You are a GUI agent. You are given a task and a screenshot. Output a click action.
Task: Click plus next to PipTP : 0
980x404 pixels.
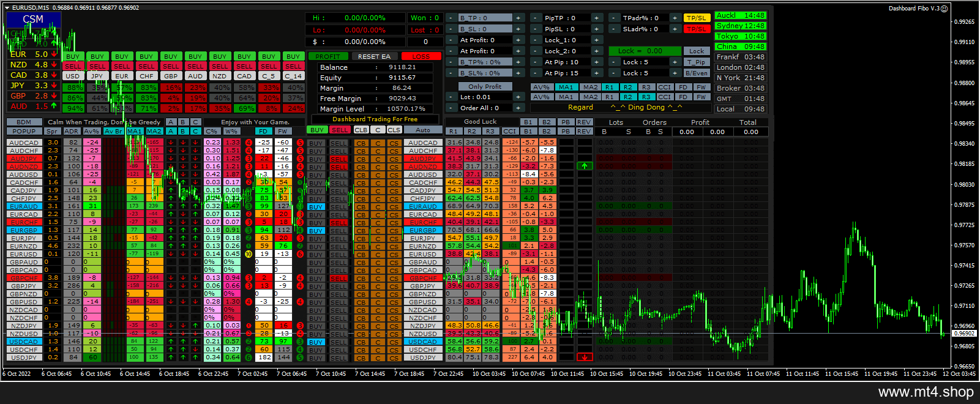pyautogui.click(x=596, y=18)
